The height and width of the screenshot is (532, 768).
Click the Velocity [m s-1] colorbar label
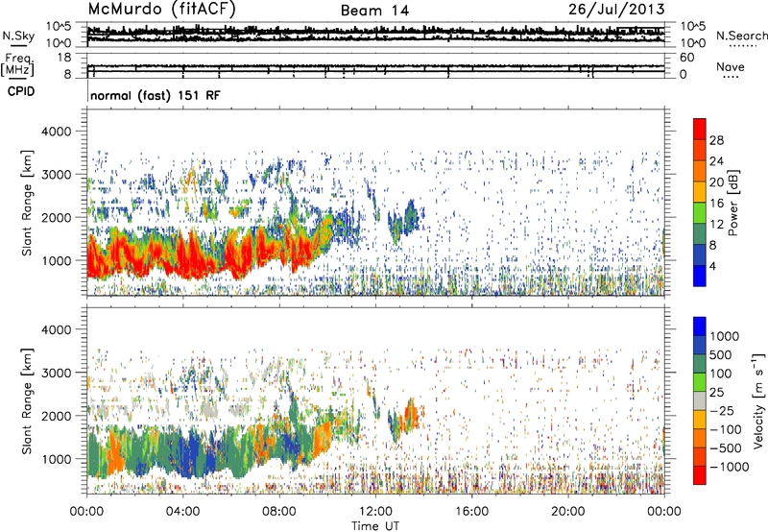(758, 400)
